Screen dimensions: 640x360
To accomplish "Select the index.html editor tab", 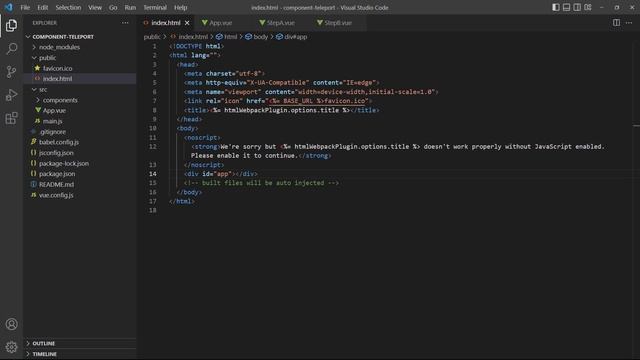I will coord(166,23).
